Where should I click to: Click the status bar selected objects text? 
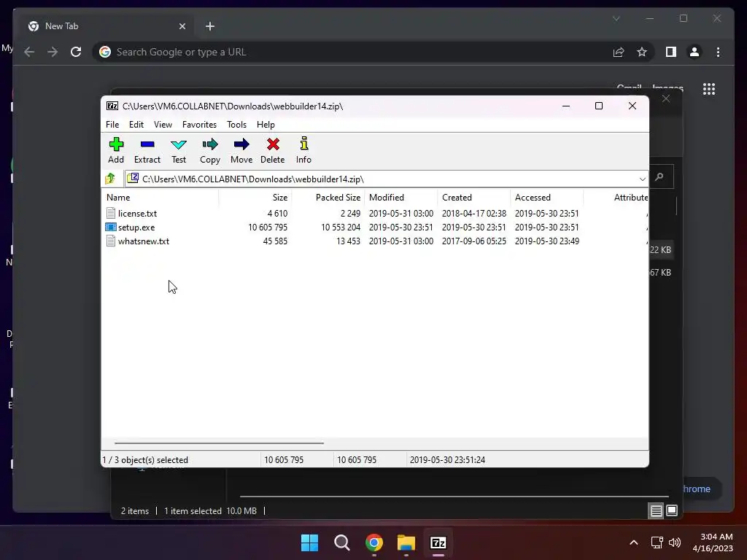coord(145,460)
